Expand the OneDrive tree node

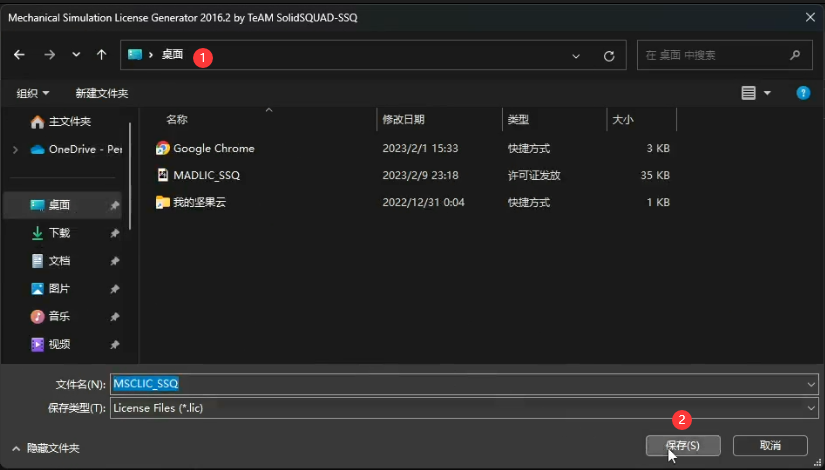pos(15,150)
